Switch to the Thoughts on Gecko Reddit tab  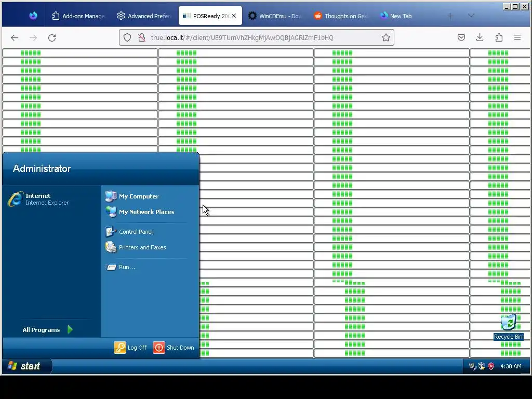pyautogui.click(x=340, y=16)
